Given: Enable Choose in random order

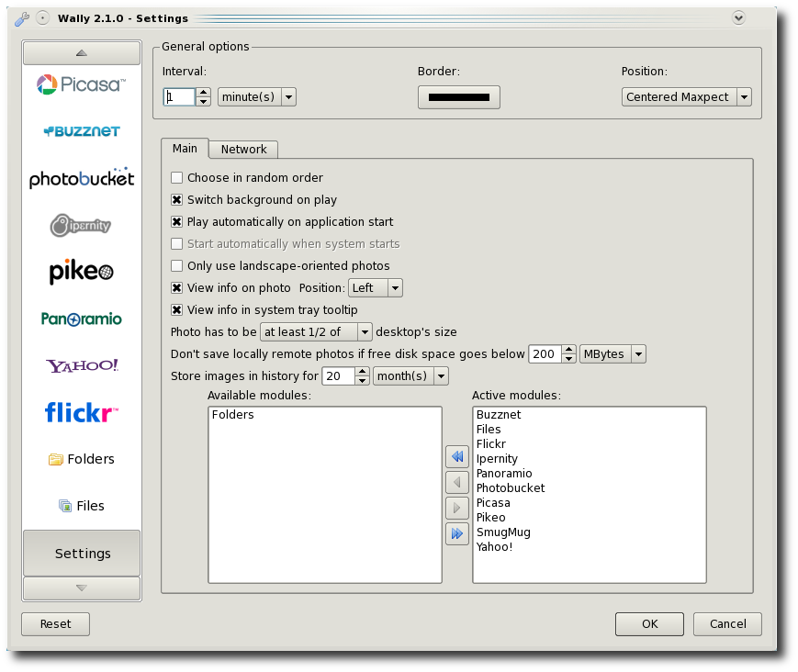Looking at the screenshot, I should pyautogui.click(x=176, y=177).
